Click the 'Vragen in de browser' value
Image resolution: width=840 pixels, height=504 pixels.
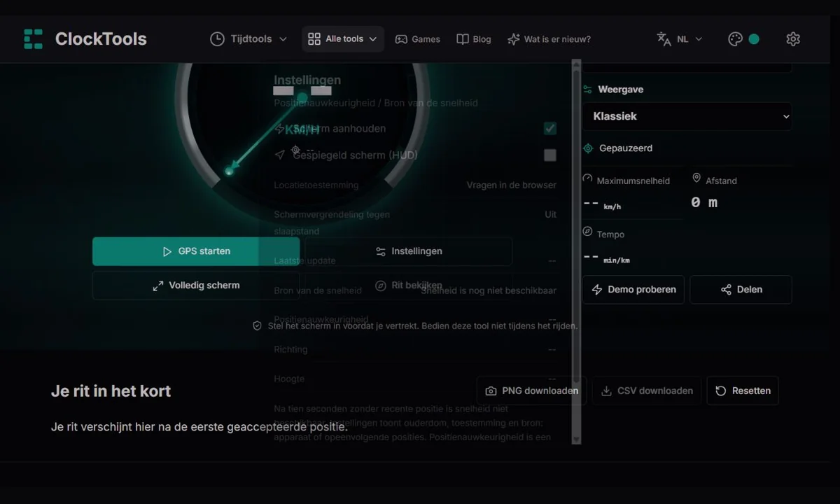pos(512,185)
